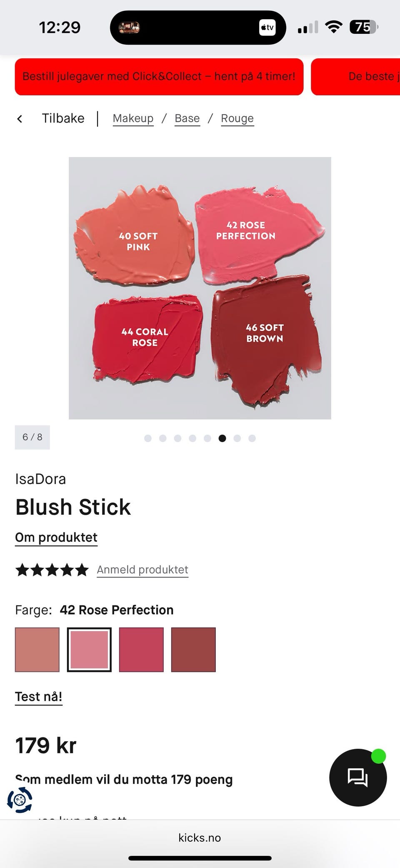Tap the Click&Collect red promo banner

[x=159, y=77]
